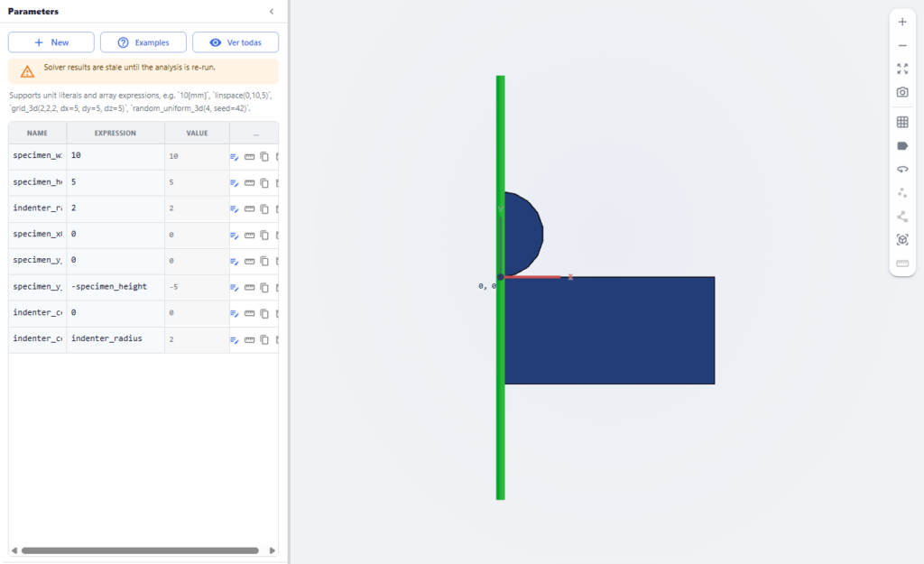Zoom in using the plus icon in viewport toolbar
924x564 pixels.
coord(902,23)
